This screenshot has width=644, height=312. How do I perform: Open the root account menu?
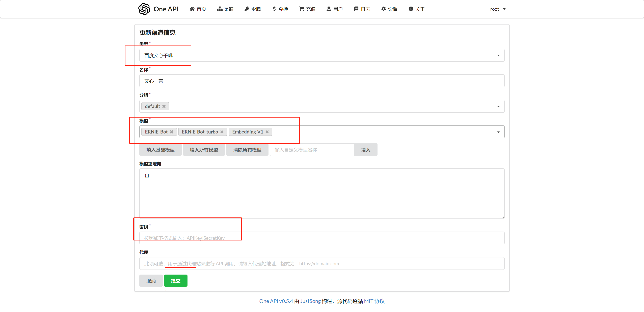coord(497,9)
